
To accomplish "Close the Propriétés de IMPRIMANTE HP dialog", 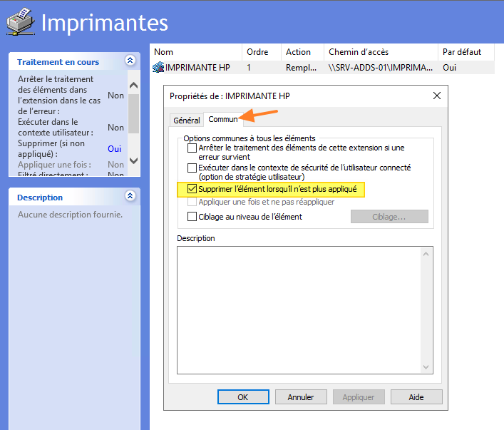I will pyautogui.click(x=436, y=96).
